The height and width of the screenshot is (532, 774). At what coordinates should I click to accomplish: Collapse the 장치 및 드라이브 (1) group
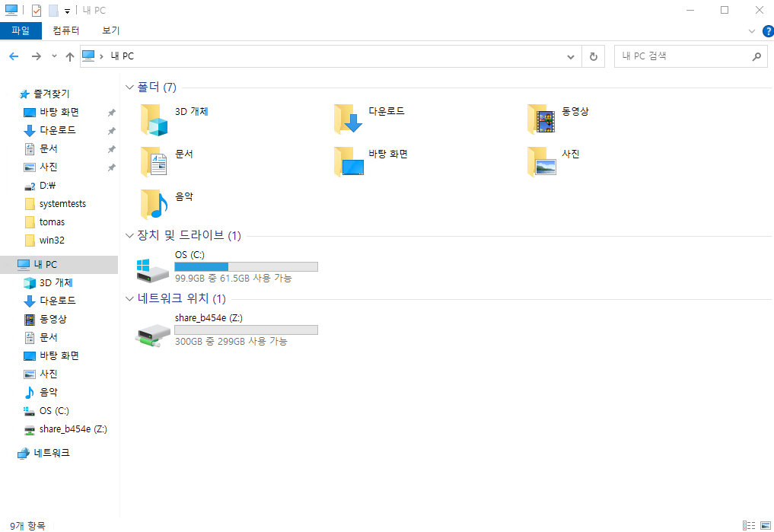pyautogui.click(x=129, y=236)
